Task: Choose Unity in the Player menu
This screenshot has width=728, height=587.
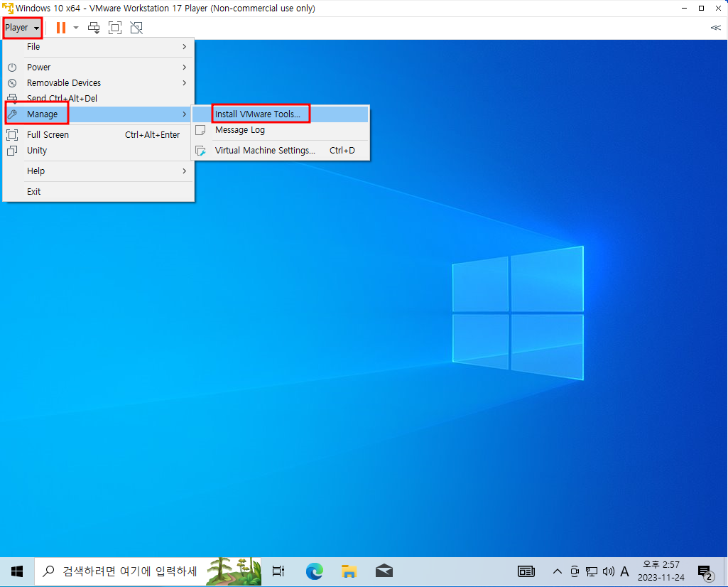Action: coord(99,151)
